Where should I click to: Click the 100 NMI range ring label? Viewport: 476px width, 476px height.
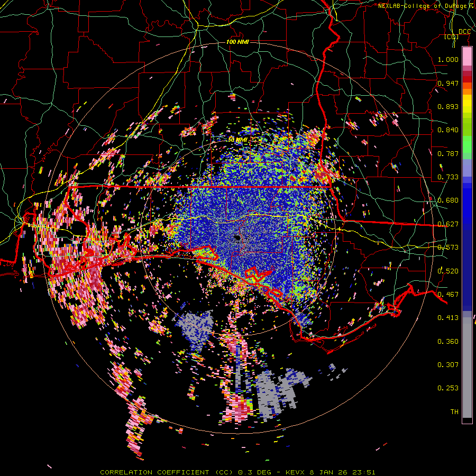click(237, 42)
